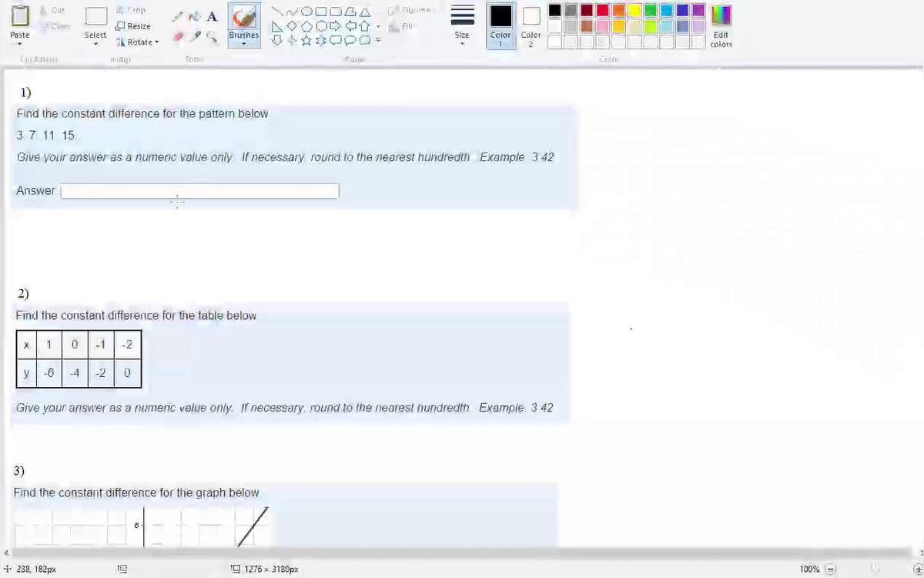Choose the Down arrow shape

(276, 40)
